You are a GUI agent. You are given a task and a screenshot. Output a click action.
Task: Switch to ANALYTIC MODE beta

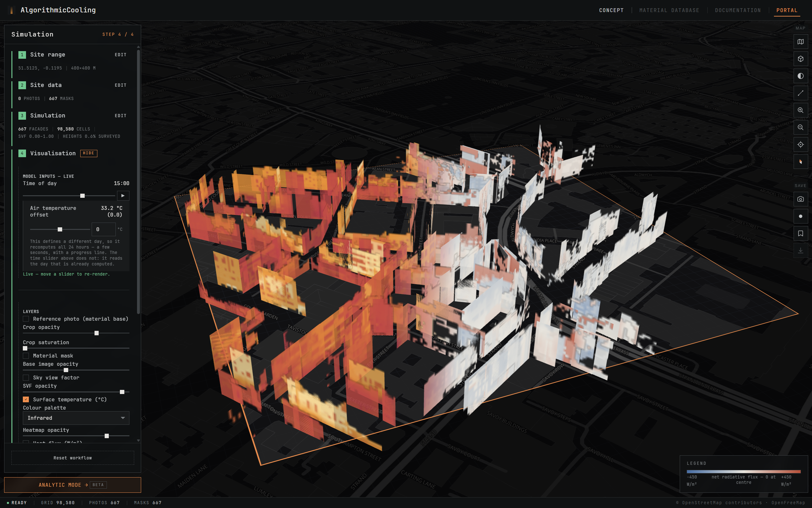[72, 485]
